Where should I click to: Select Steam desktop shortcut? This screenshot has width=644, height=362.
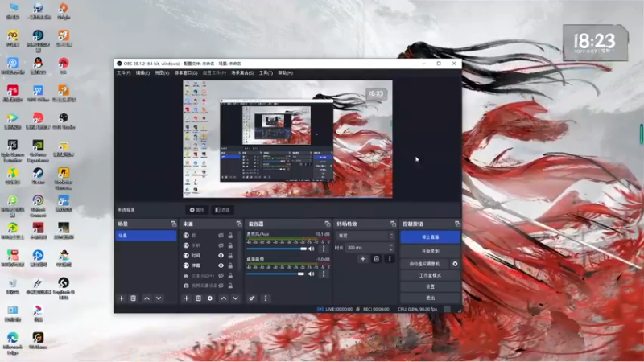tap(38, 175)
